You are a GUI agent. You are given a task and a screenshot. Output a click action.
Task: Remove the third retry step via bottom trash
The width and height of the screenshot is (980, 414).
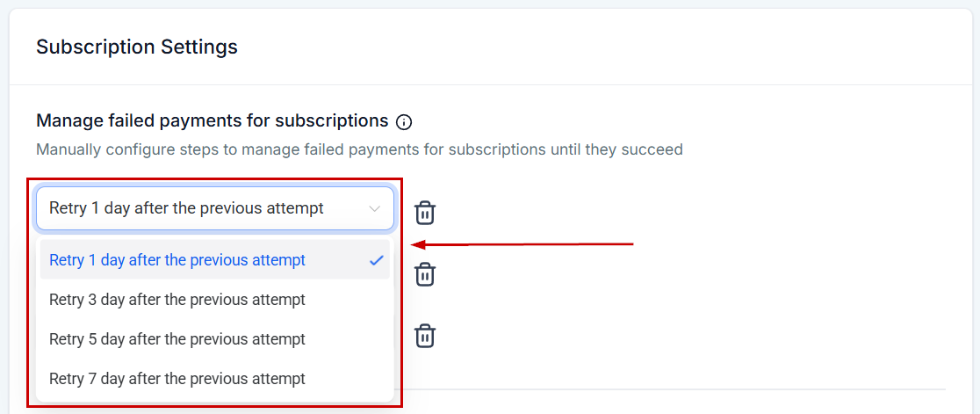pyautogui.click(x=425, y=335)
